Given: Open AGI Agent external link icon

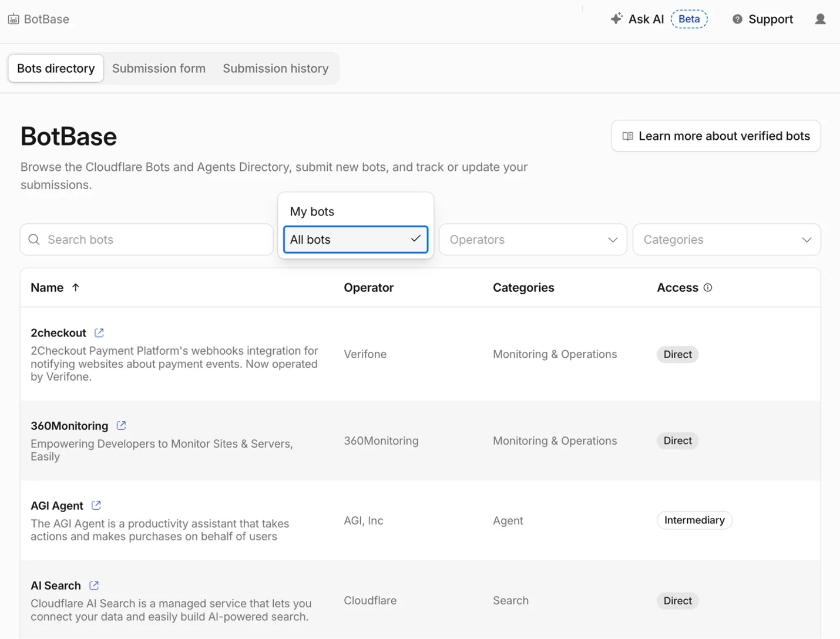Looking at the screenshot, I should (x=96, y=505).
